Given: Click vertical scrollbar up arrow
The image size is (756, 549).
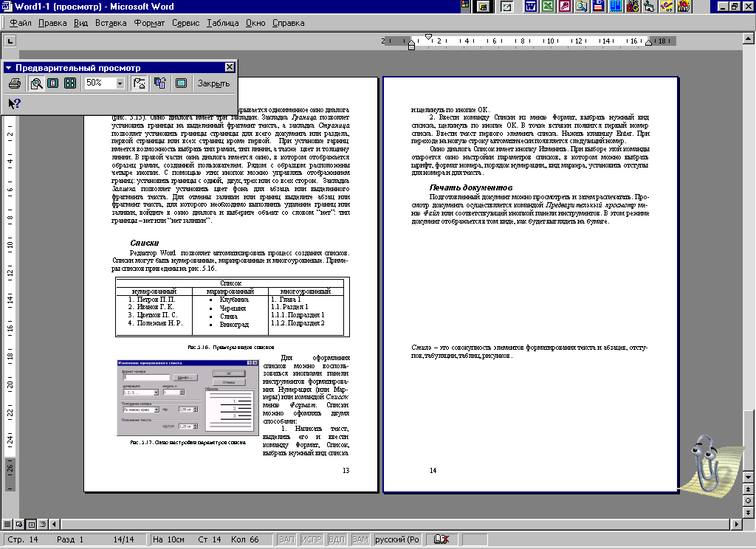Looking at the screenshot, I should (749, 38).
